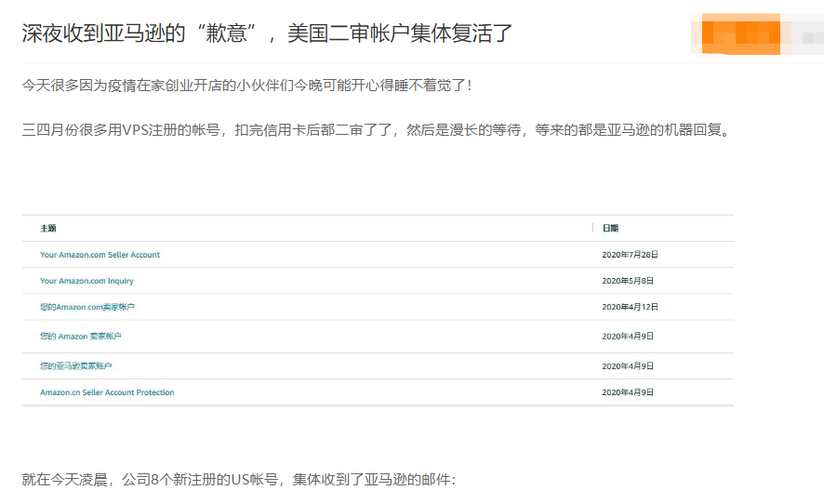824x504 pixels.
Task: Click the article title about 亚马逊的歉意
Action: [266, 33]
